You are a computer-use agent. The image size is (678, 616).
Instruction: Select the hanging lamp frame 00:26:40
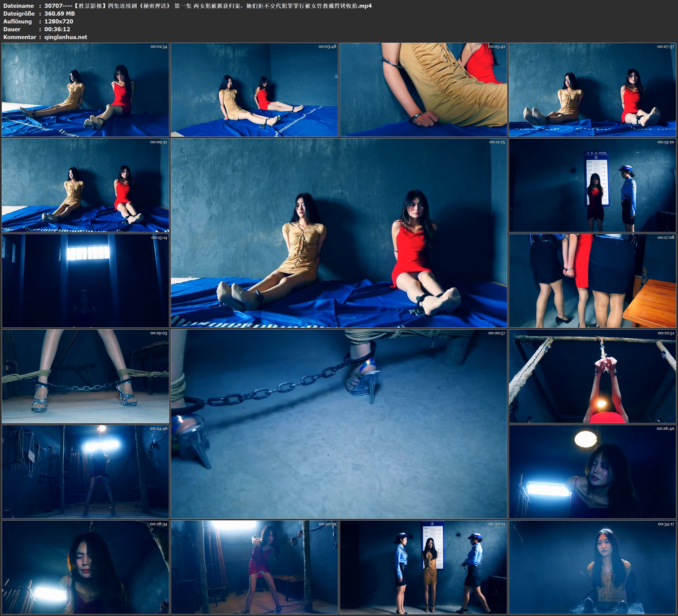point(592,472)
